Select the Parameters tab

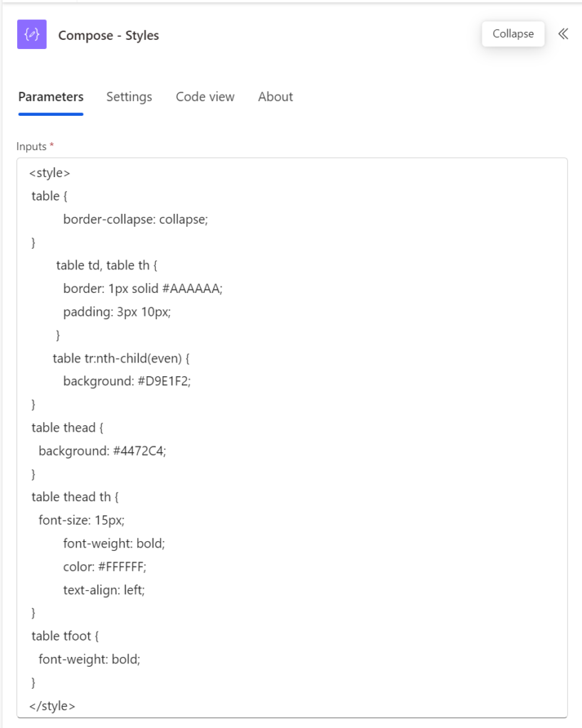click(51, 97)
